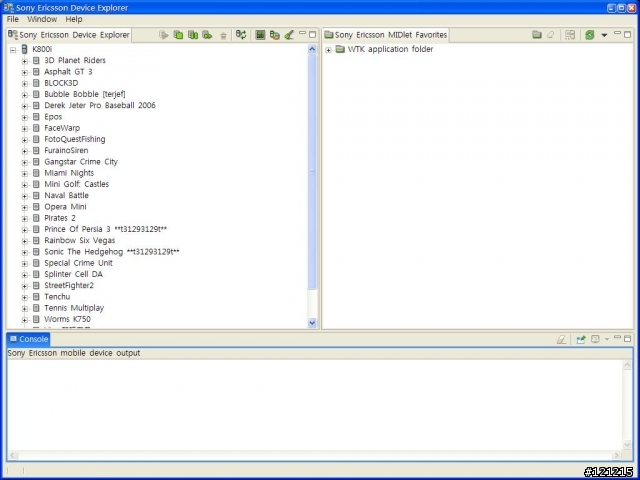640x480 pixels.
Task: Select the Sony Ericsson MIDlet Favorites tab
Action: pyautogui.click(x=386, y=35)
